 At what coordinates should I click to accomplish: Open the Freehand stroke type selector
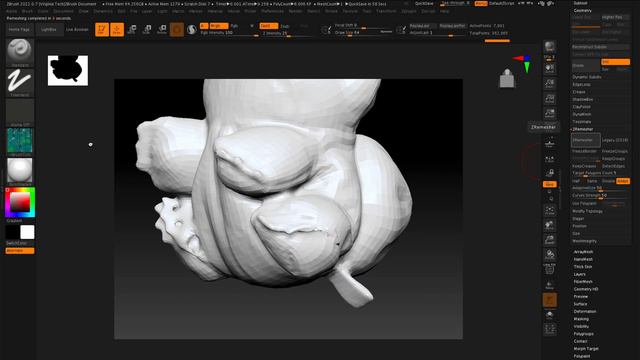click(x=20, y=81)
